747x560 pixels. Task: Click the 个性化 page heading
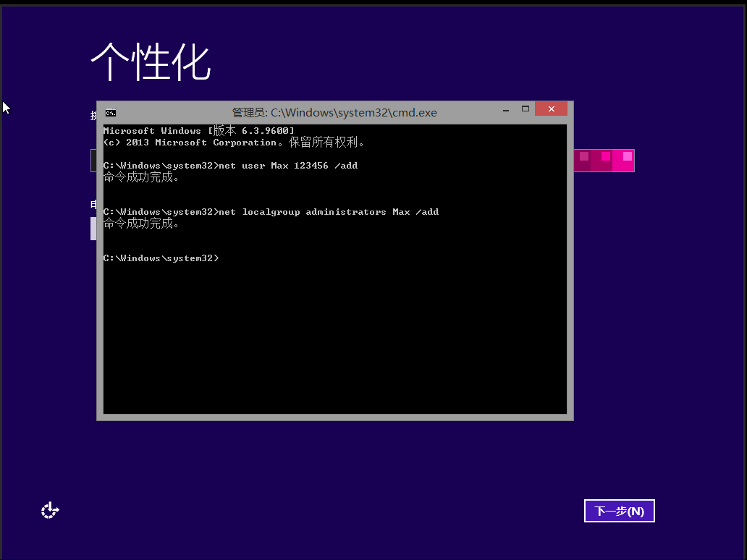pos(151,62)
